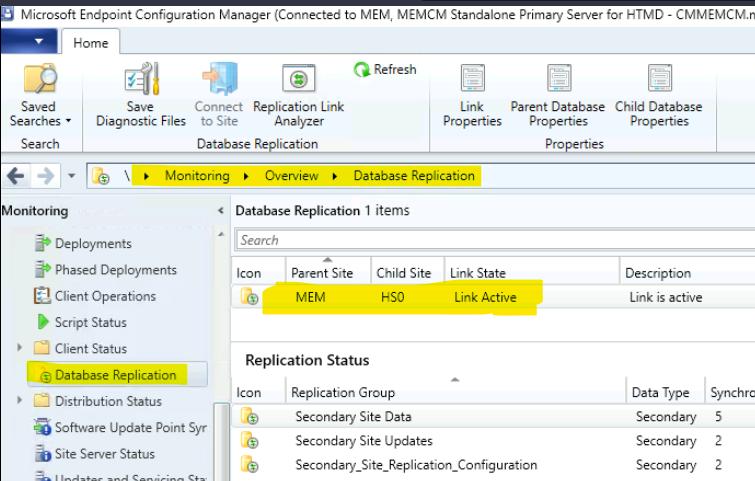Click icon of Secondary Site Data row
The image size is (755, 481).
point(249,416)
